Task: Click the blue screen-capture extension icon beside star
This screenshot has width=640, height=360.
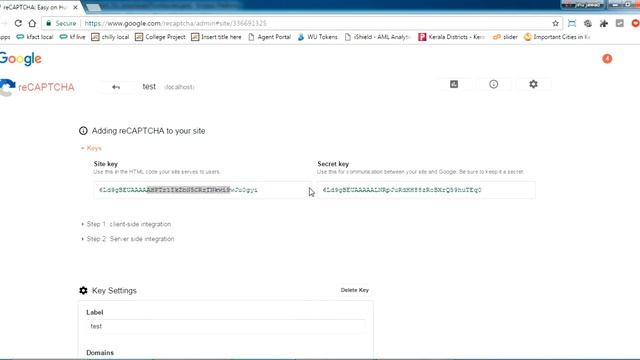Action: click(572, 23)
